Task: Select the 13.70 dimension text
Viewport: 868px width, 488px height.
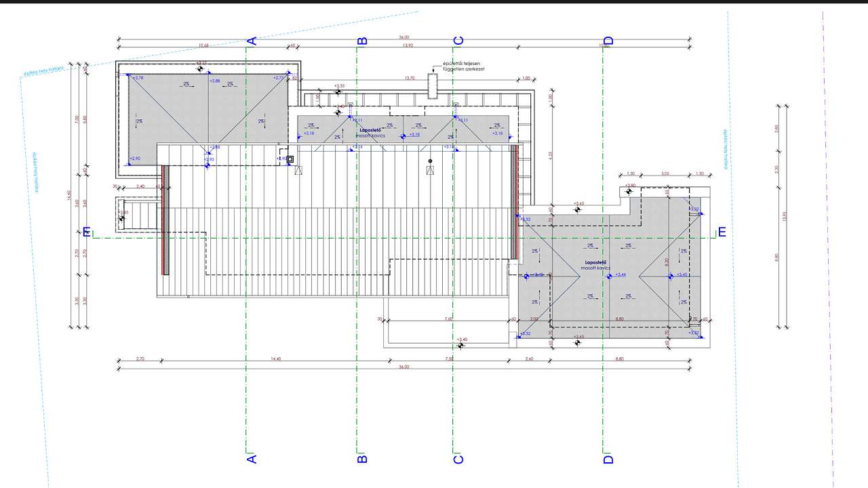Action: (409, 78)
